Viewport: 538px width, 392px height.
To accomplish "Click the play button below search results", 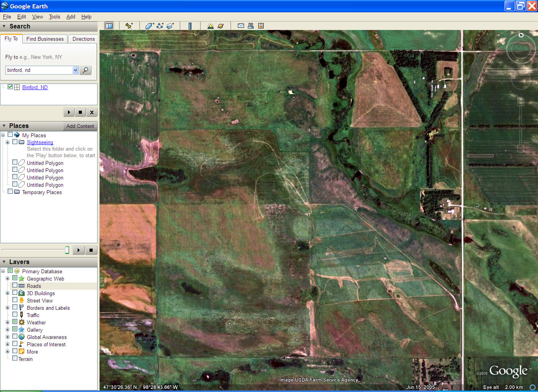I will click(69, 112).
